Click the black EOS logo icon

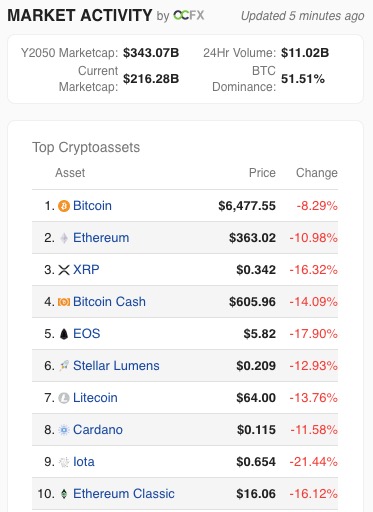pos(64,334)
